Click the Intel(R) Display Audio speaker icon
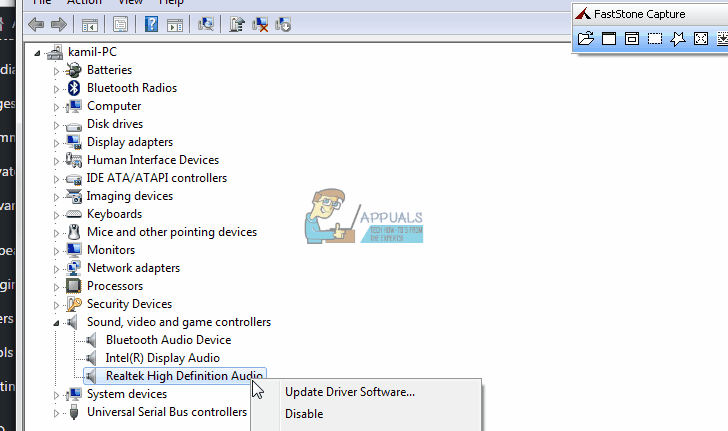The image size is (728, 431). tap(91, 358)
